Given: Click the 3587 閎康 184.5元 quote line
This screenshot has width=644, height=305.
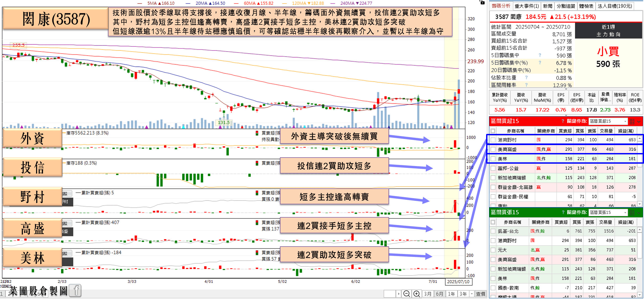Looking at the screenshot, I should (x=545, y=17).
